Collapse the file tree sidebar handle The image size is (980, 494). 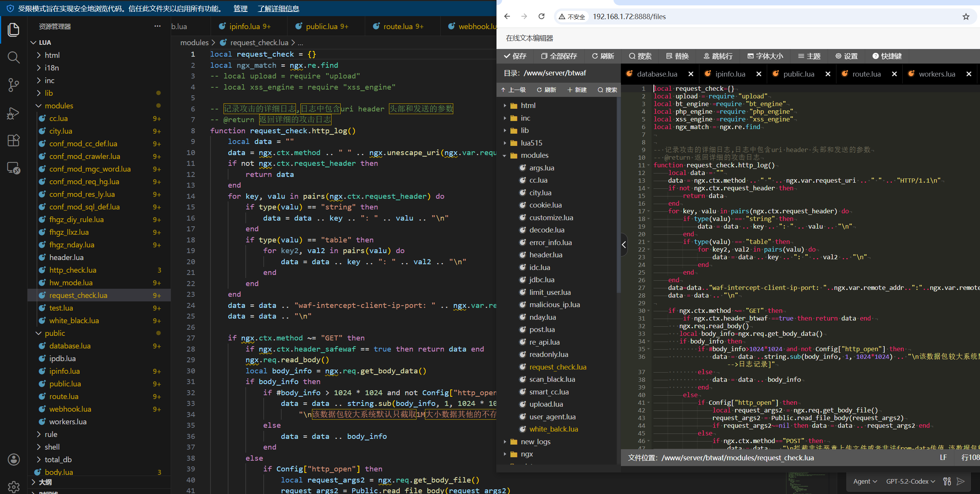624,245
